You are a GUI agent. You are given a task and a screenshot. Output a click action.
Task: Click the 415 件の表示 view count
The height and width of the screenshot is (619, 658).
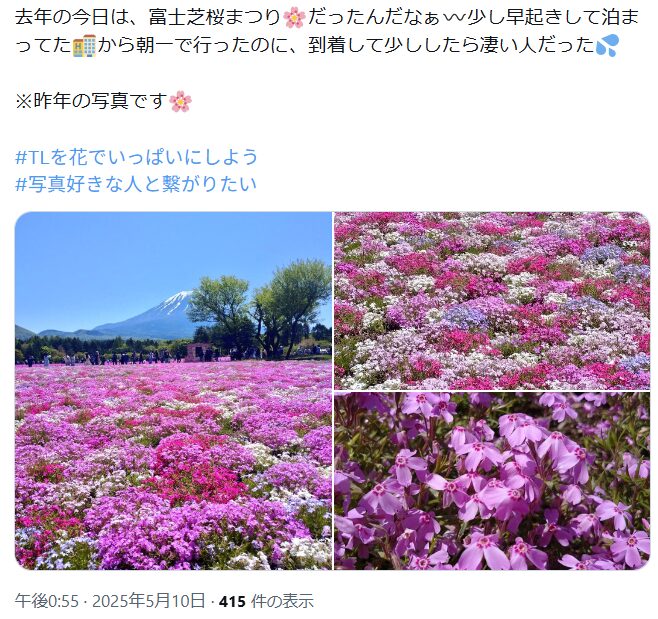point(266,601)
